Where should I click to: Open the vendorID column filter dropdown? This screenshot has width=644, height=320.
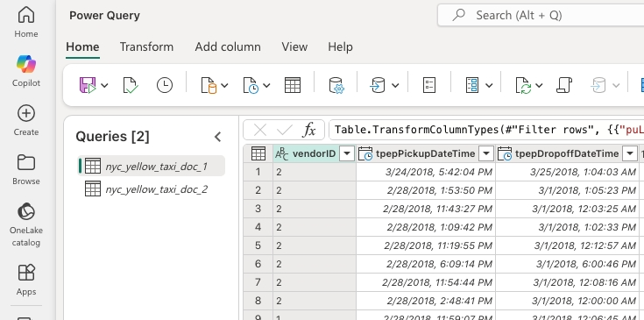pyautogui.click(x=347, y=153)
